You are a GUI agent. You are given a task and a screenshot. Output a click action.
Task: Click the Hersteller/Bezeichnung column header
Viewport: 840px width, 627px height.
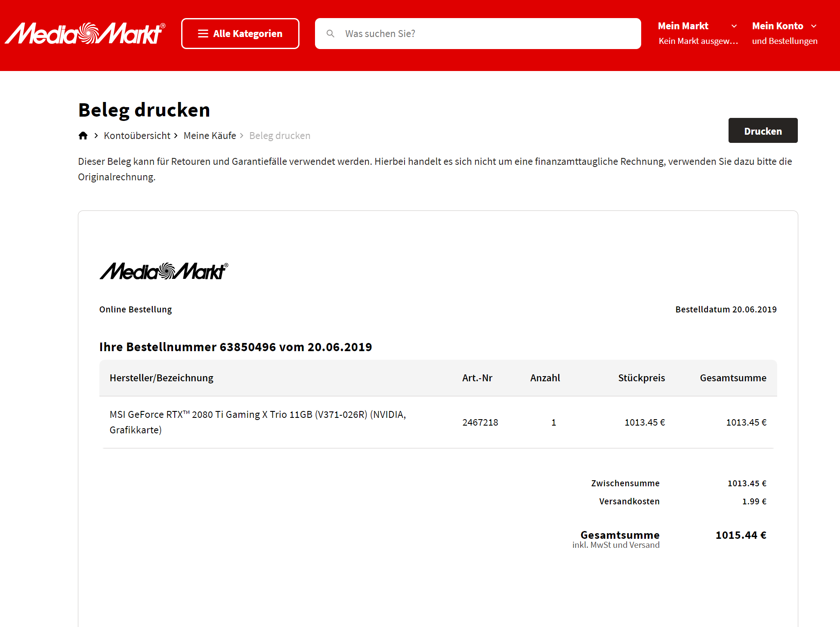coord(161,378)
